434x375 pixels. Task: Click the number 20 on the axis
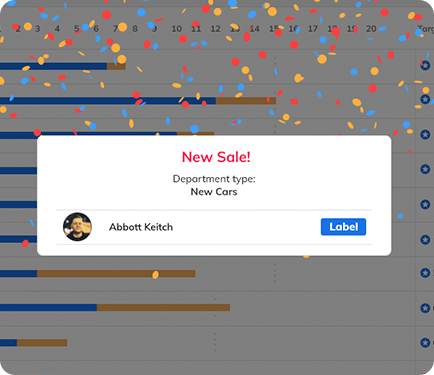click(x=371, y=29)
